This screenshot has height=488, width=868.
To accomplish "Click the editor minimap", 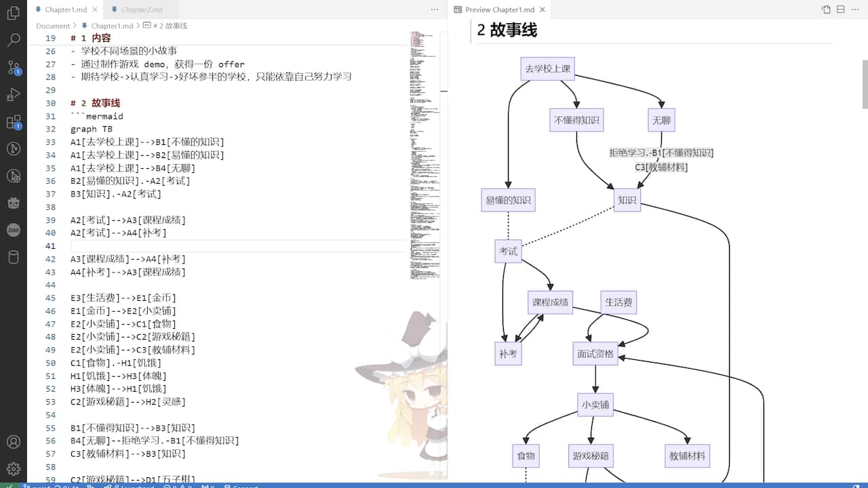I will click(x=425, y=156).
